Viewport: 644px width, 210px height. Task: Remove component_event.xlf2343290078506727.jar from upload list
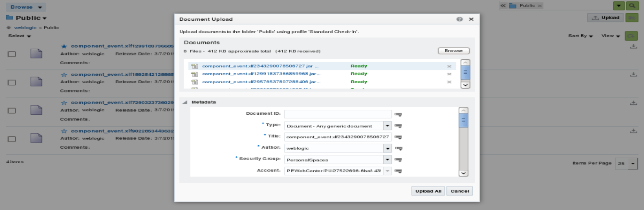449,66
